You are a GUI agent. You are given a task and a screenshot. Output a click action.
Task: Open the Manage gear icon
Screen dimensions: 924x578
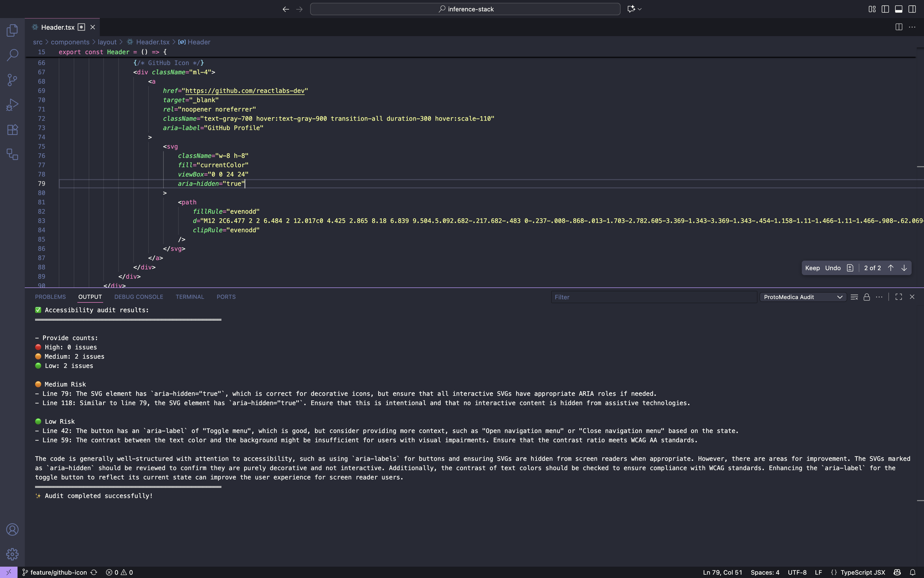(x=12, y=554)
